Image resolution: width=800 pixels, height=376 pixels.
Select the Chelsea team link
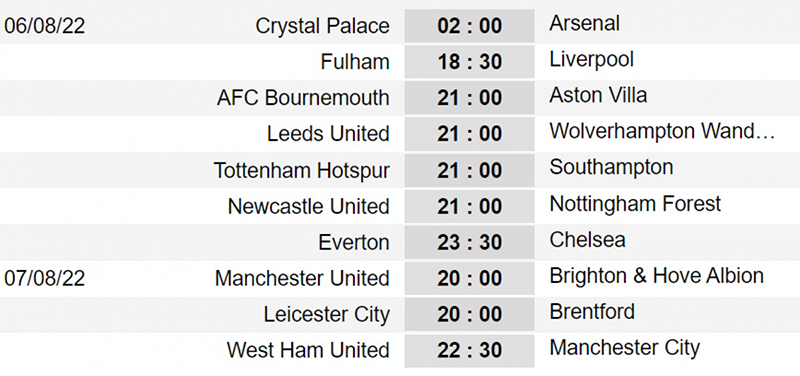(x=587, y=240)
